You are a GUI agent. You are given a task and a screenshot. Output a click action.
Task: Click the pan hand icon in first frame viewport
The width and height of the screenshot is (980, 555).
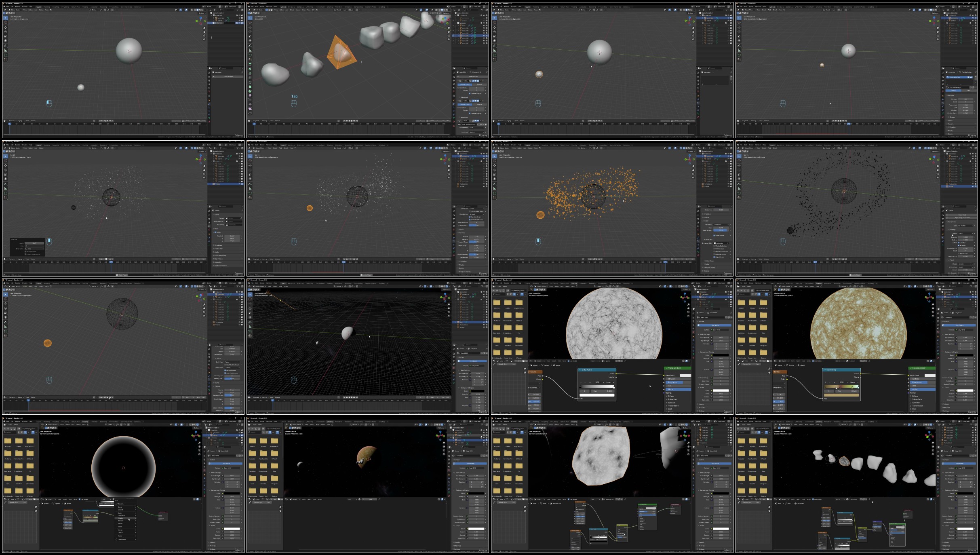coord(204,32)
